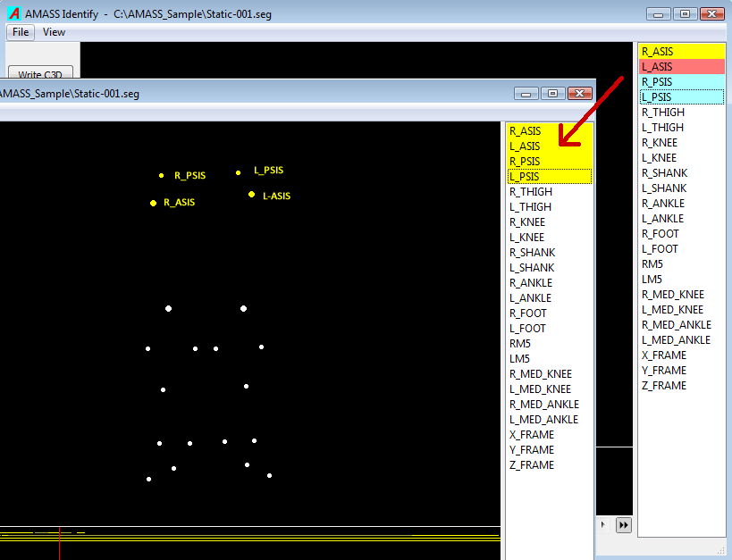Screen dimensions: 732x560
Task: Select L_FOOT in the back window list
Action: pos(682,248)
